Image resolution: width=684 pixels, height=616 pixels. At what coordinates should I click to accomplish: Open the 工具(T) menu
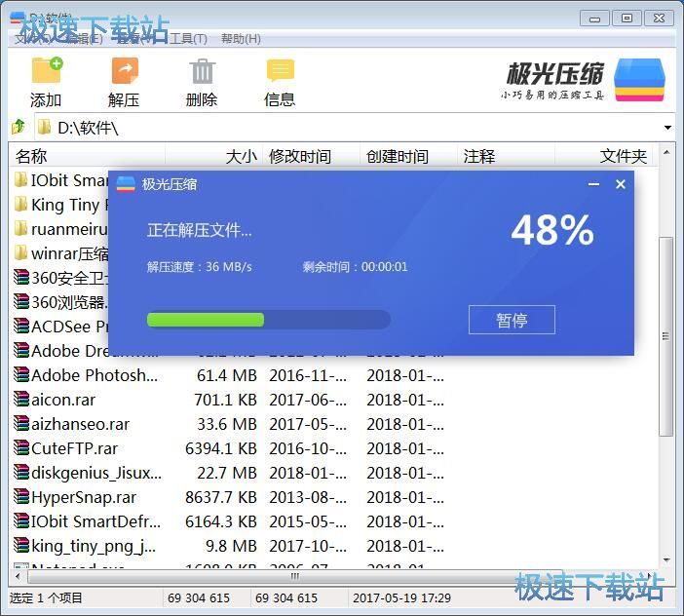pyautogui.click(x=188, y=39)
